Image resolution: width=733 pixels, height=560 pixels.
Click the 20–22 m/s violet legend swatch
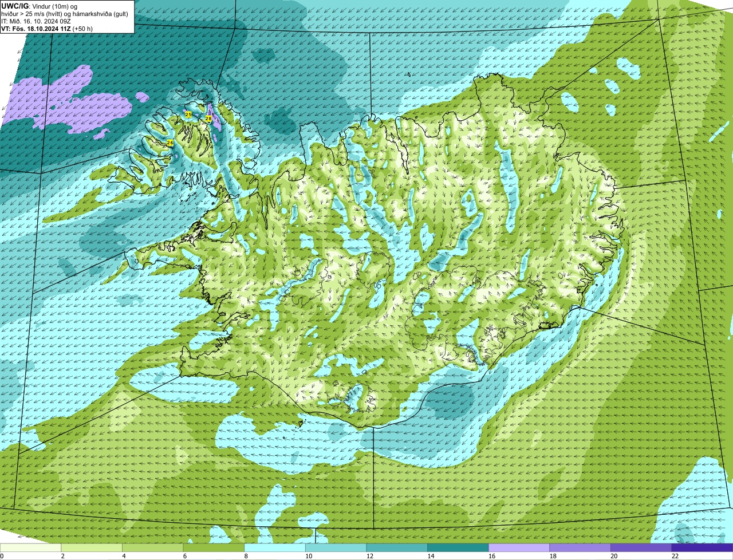(641, 547)
